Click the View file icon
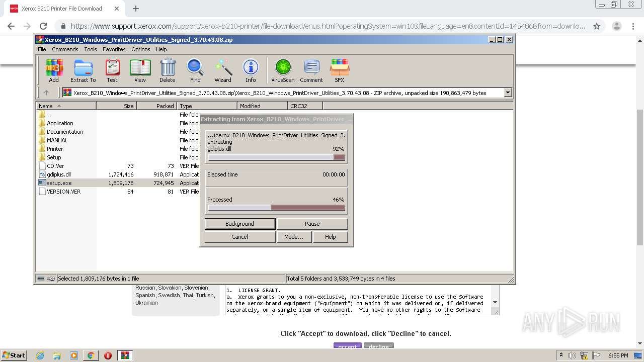 (140, 70)
